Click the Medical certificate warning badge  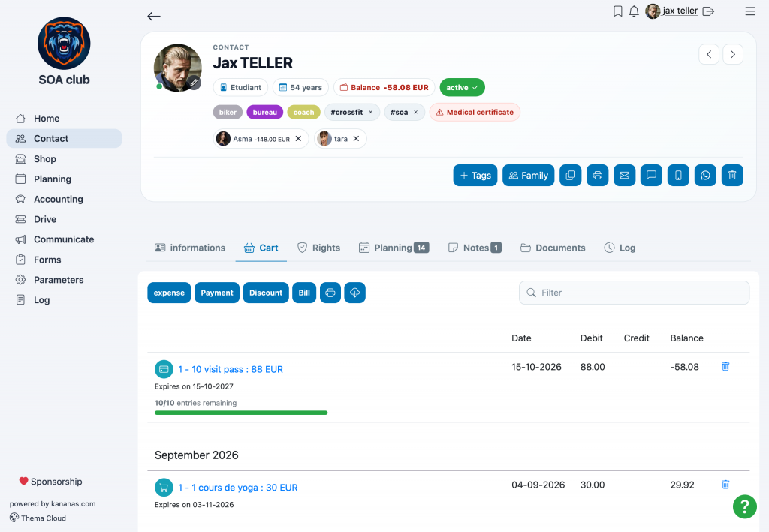pyautogui.click(x=475, y=113)
